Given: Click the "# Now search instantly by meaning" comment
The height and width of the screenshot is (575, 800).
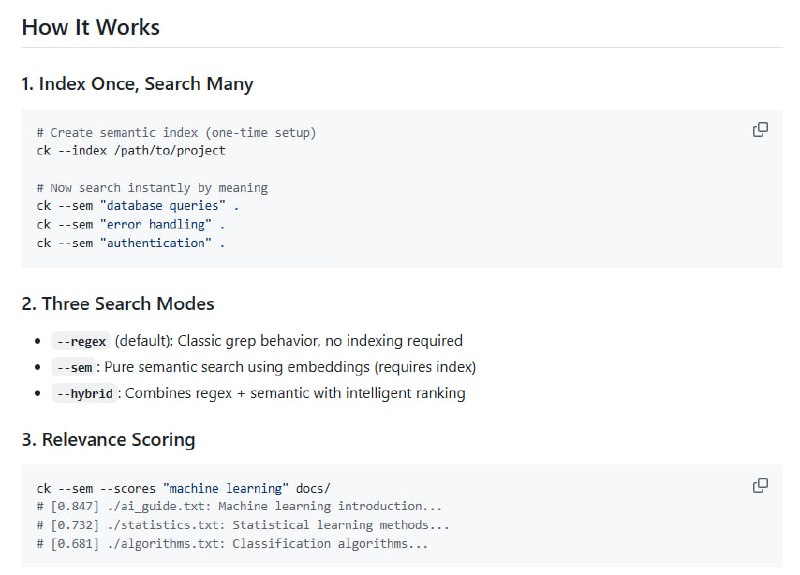Looking at the screenshot, I should point(152,187).
